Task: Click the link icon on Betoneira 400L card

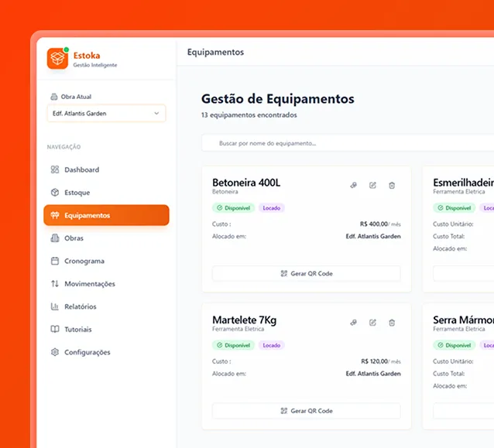Action: click(x=353, y=185)
